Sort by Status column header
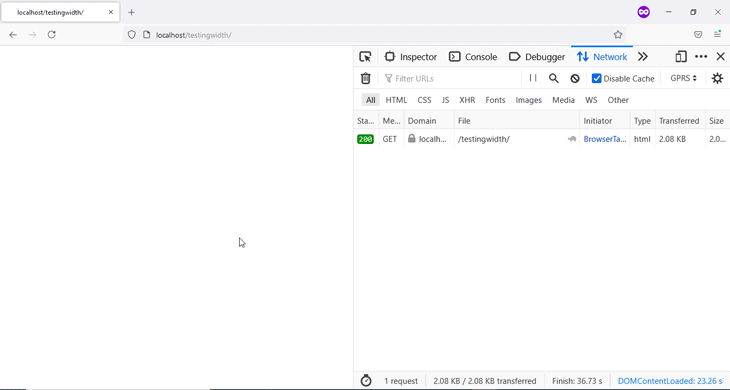 (366, 121)
